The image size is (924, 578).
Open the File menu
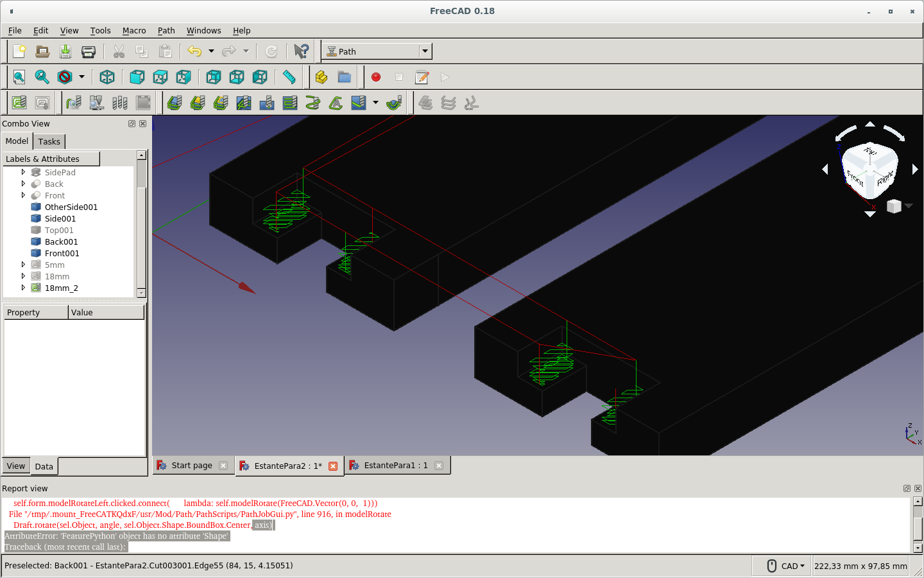(x=15, y=31)
